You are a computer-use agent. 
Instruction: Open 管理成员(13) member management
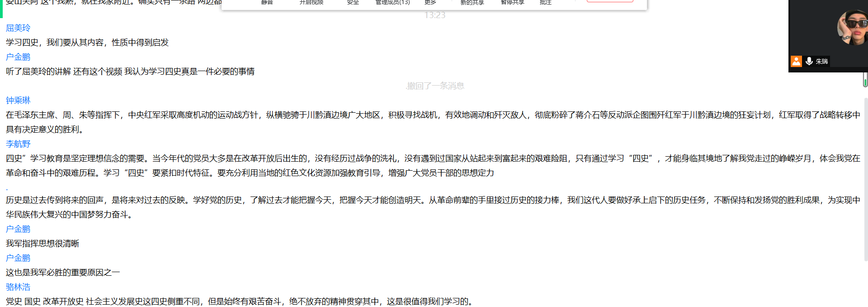tap(392, 2)
